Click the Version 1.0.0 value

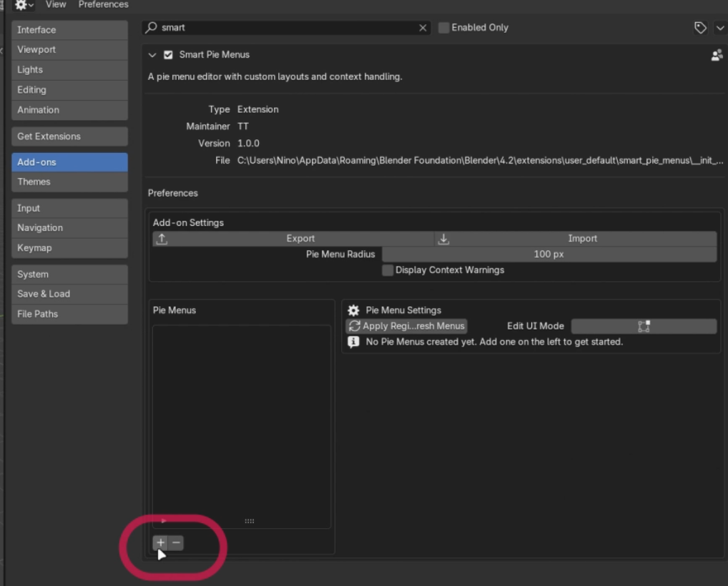[248, 144]
